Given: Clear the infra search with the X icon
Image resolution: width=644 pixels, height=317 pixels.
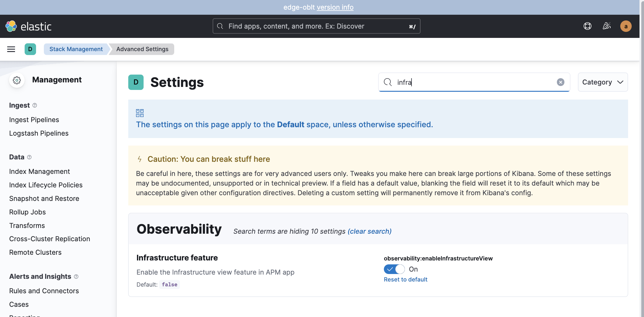Looking at the screenshot, I should pos(560,82).
